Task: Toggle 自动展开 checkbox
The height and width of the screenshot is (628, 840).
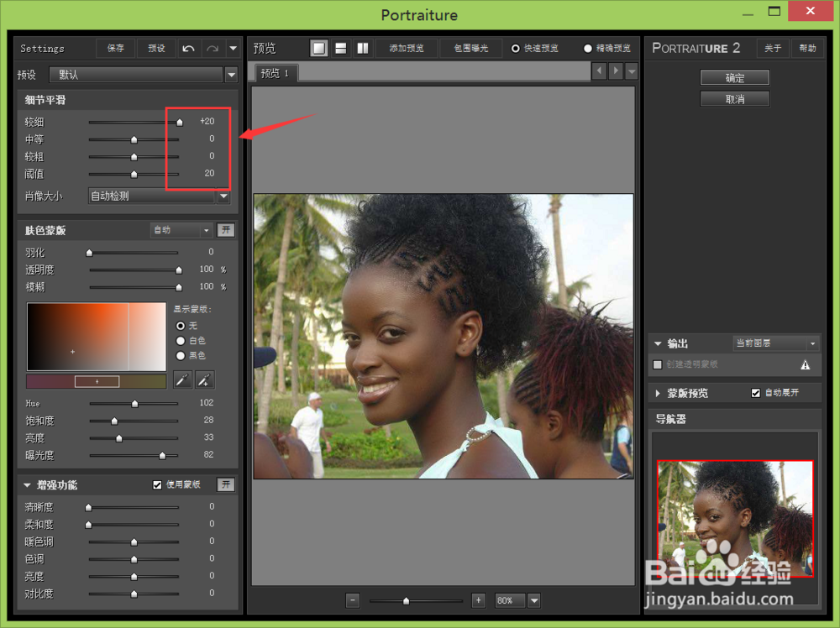Action: pyautogui.click(x=755, y=393)
